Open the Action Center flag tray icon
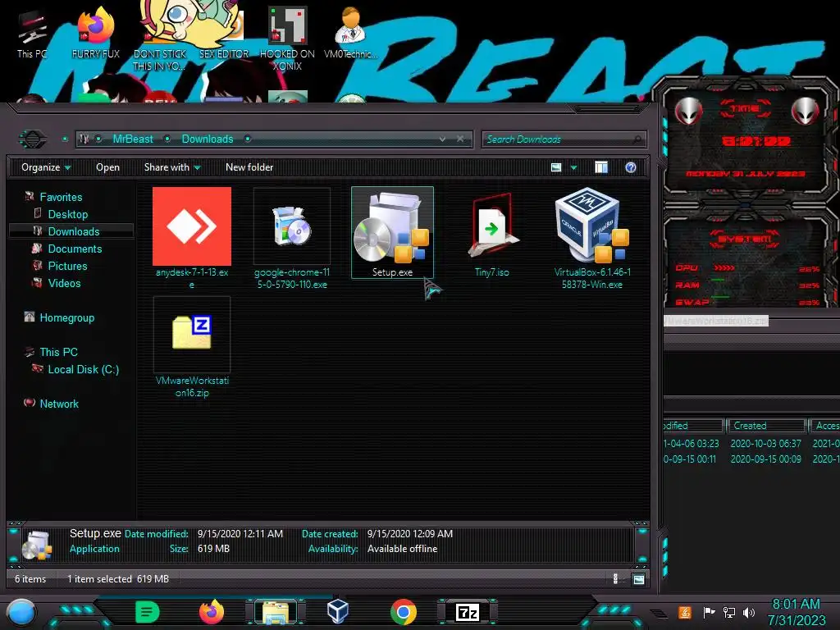The width and height of the screenshot is (840, 630). pyautogui.click(x=709, y=612)
